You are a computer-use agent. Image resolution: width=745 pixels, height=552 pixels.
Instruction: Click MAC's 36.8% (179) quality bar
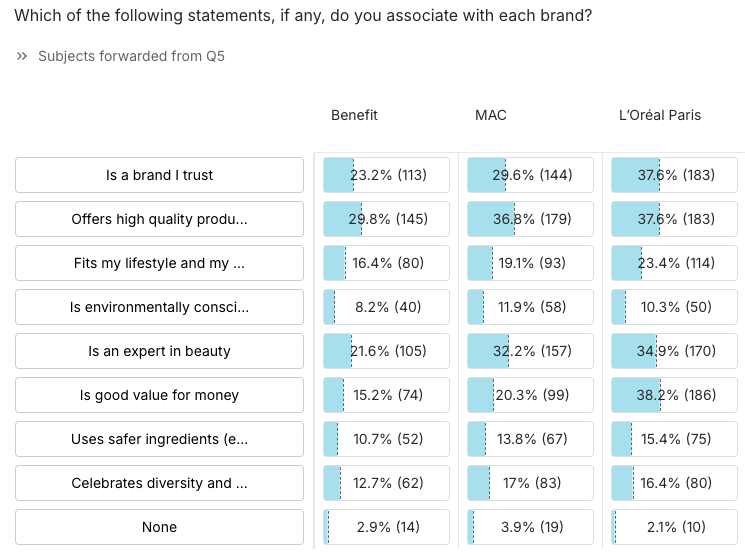(x=530, y=219)
